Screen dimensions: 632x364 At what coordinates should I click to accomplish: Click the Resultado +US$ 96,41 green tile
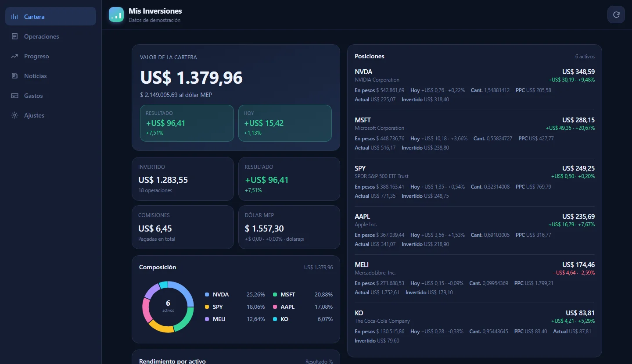click(187, 123)
